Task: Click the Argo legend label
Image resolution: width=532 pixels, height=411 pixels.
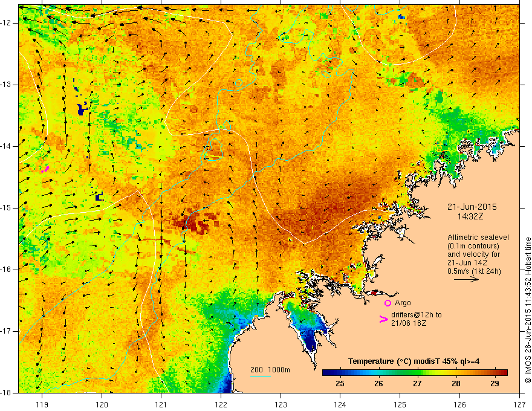Action: coord(403,303)
